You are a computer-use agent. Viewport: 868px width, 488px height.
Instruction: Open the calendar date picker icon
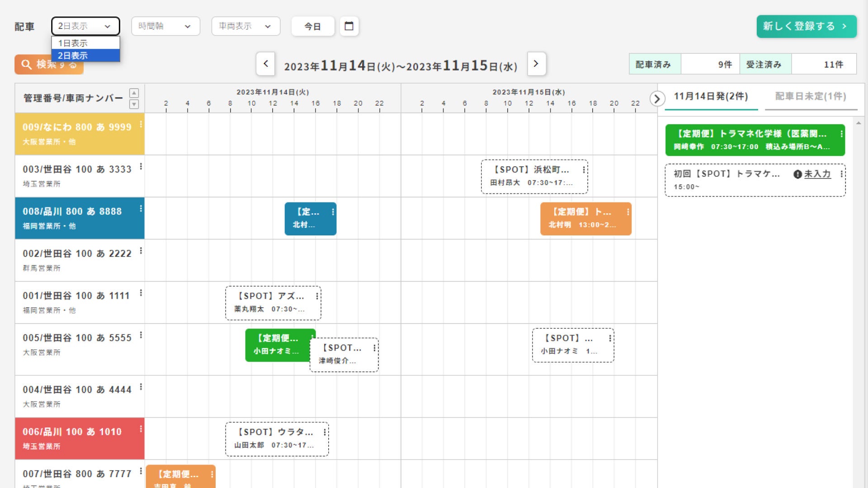click(x=349, y=26)
